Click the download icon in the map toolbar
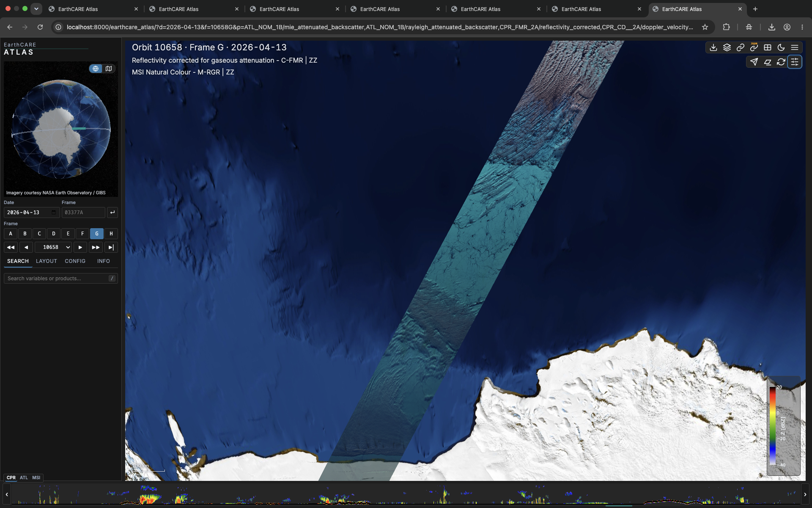 point(713,47)
